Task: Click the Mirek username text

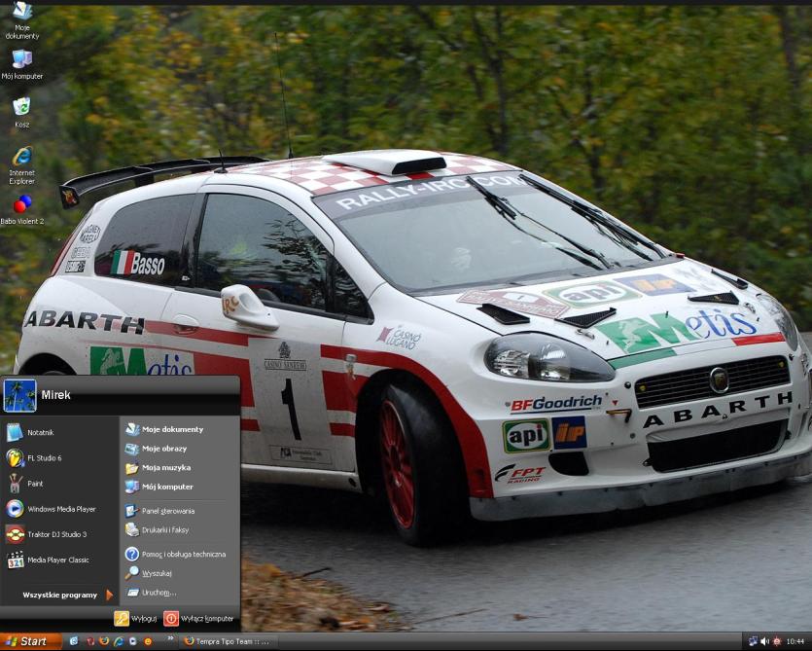Action: (56, 395)
